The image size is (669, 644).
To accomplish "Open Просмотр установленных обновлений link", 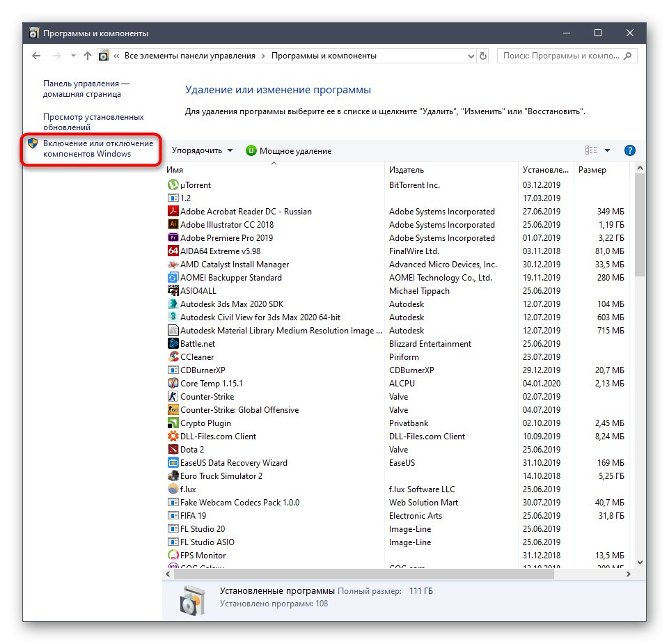I will 93,122.
